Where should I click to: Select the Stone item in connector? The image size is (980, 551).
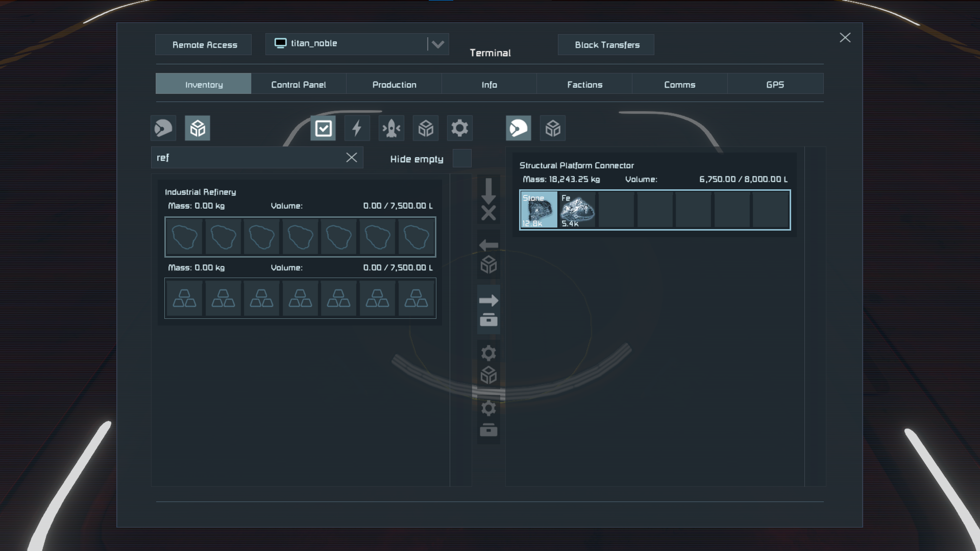point(539,210)
